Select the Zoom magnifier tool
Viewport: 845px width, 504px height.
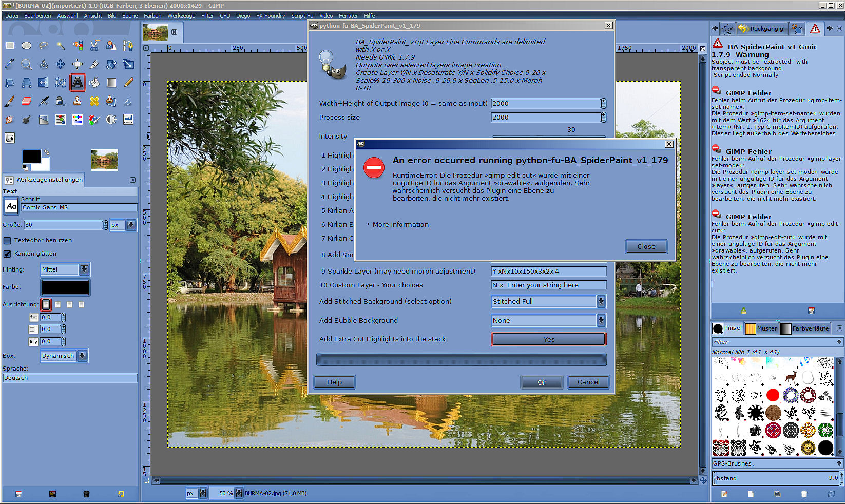coord(27,64)
